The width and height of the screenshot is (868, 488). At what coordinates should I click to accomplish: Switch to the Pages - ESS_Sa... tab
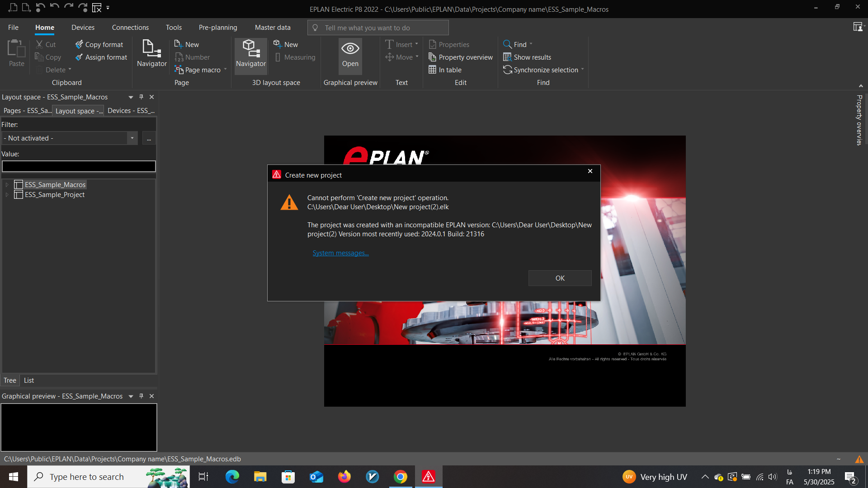[27, 111]
